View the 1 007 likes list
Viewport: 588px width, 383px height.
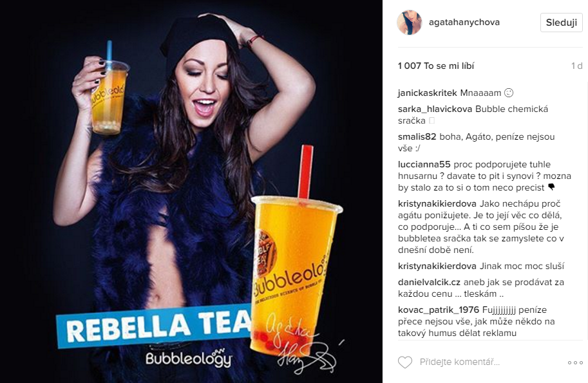(x=436, y=66)
